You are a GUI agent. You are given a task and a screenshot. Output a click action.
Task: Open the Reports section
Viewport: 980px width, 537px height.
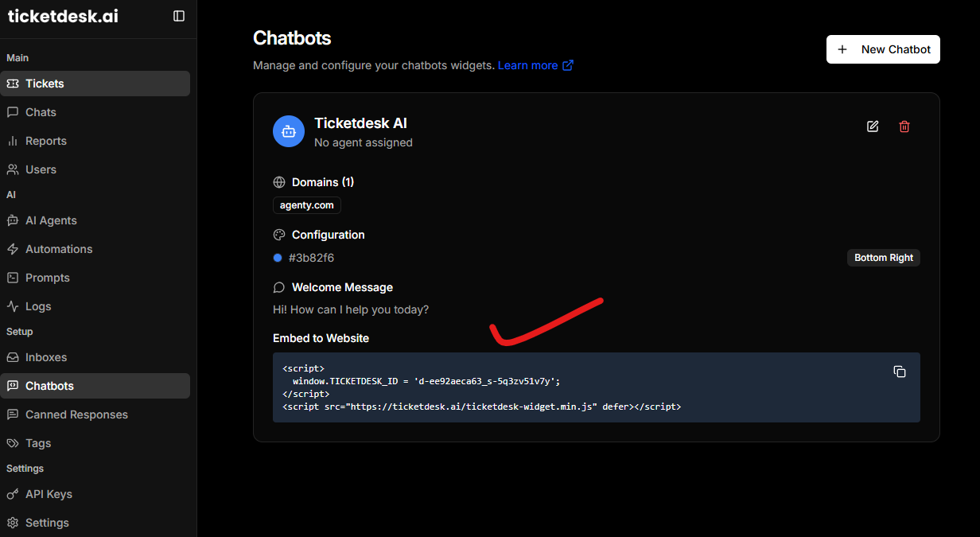point(45,141)
